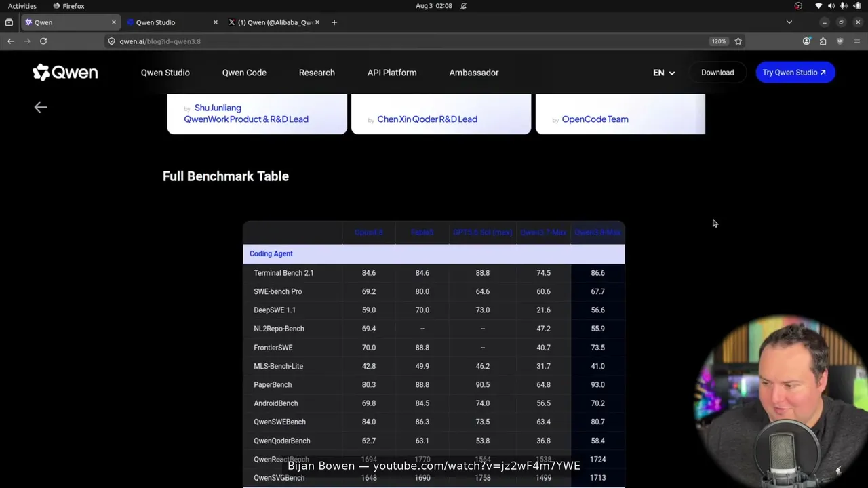Click the OpenCode Team testimonial card
The image size is (868, 488).
620,114
